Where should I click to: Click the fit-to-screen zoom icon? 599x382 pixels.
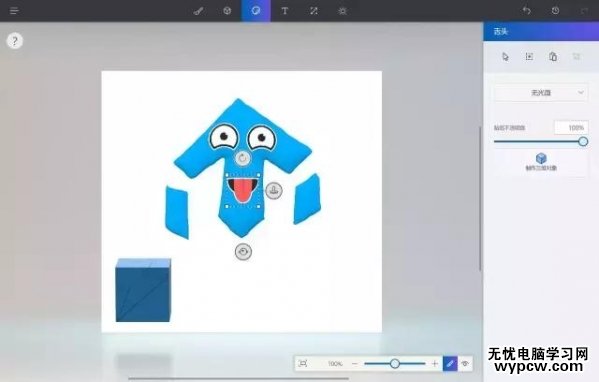coord(303,363)
